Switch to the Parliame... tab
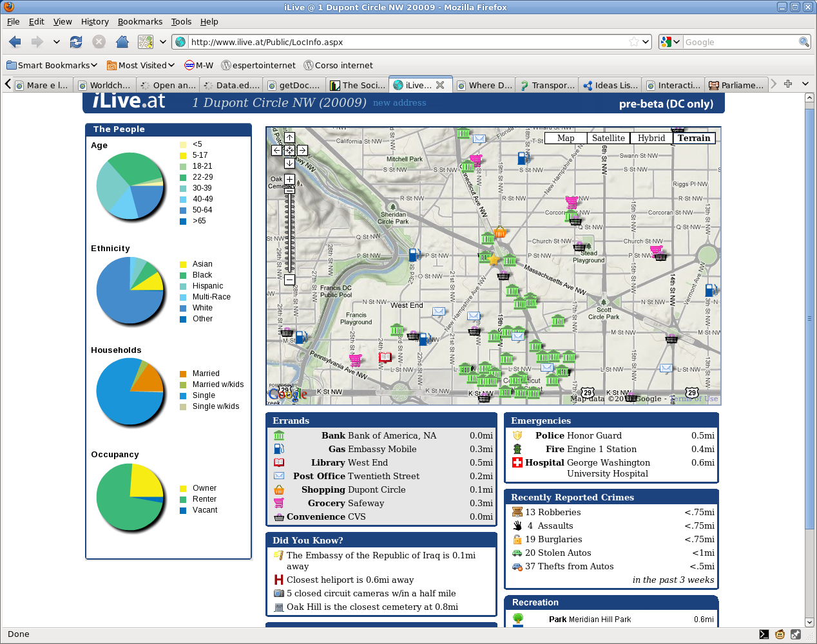This screenshot has height=644, width=817. [736, 85]
